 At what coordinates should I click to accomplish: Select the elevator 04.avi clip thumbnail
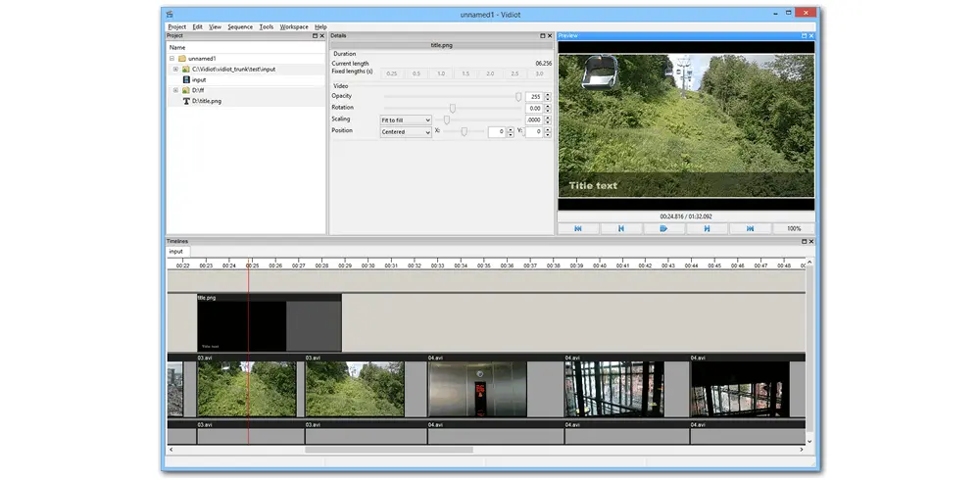pos(477,389)
